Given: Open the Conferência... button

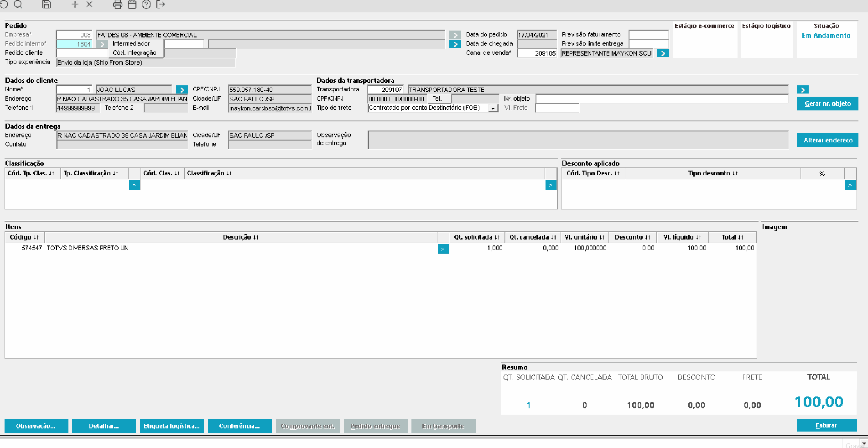Looking at the screenshot, I should pos(240,426).
